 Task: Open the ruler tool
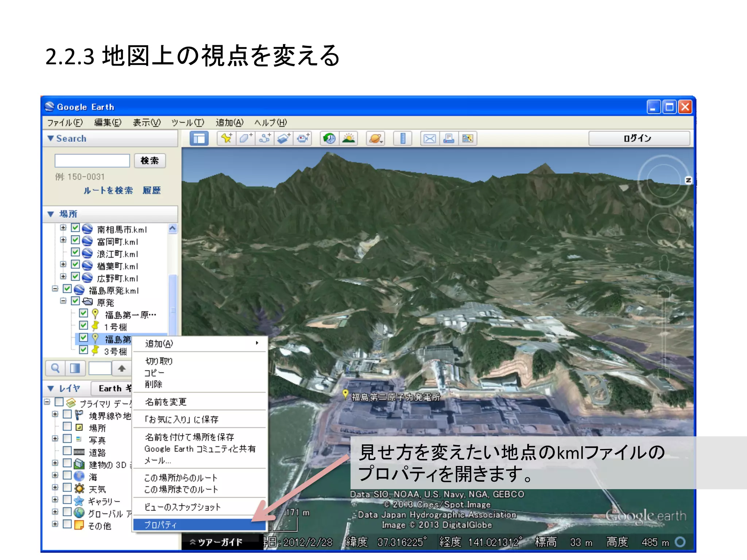(x=403, y=139)
